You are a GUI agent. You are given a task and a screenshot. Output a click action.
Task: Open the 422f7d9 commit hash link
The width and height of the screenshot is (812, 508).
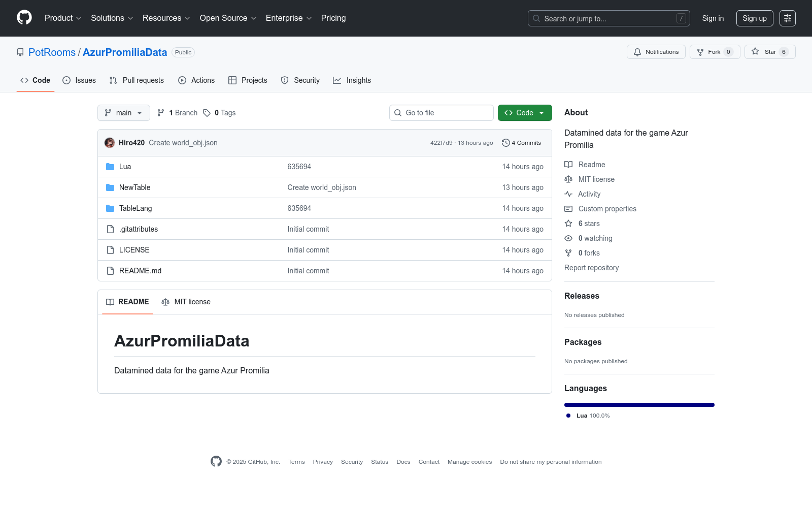(442, 143)
